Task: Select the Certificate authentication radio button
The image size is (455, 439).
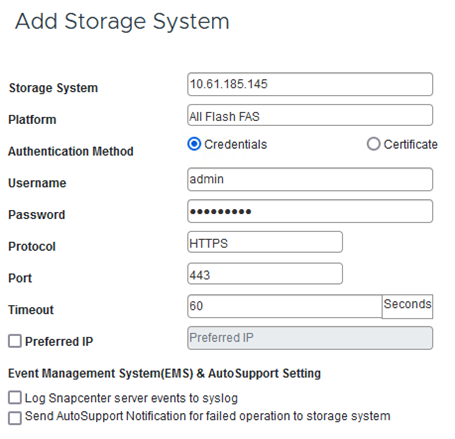Action: (x=373, y=144)
